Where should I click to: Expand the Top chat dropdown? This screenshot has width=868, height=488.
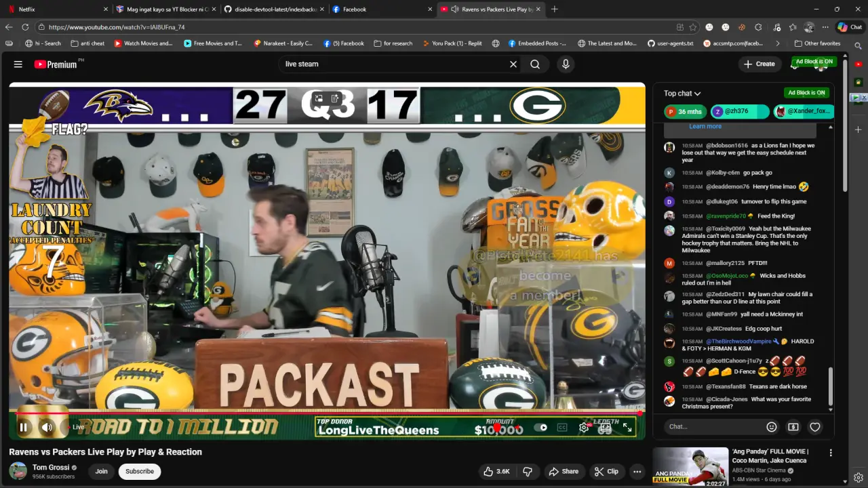click(682, 94)
